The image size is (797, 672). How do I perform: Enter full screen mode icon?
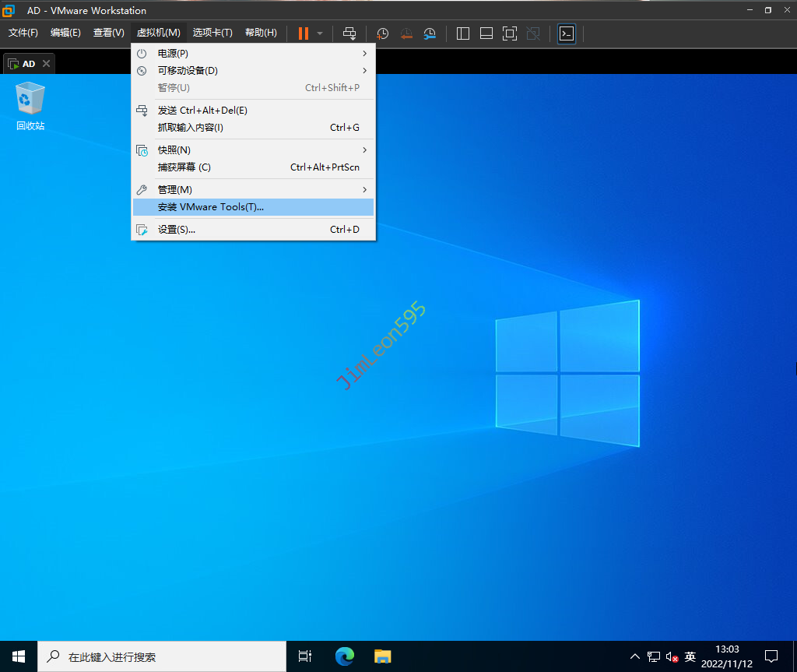pyautogui.click(x=510, y=33)
